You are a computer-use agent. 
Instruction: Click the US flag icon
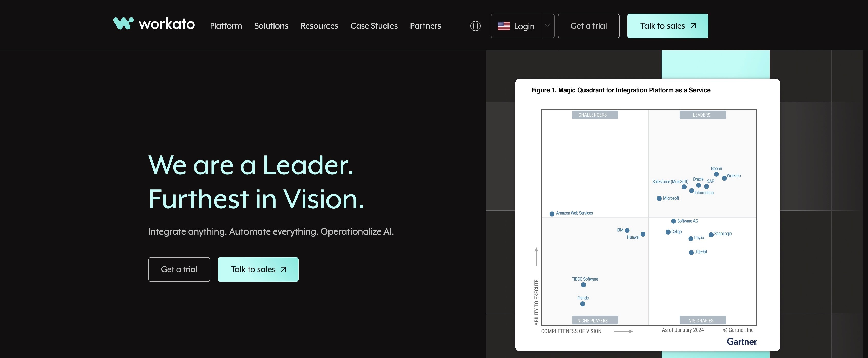[x=504, y=26]
